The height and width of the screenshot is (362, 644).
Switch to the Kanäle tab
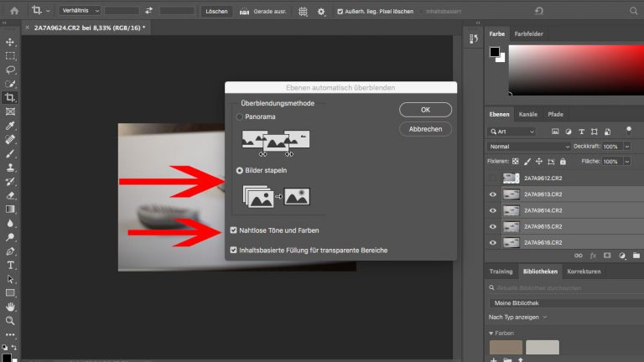click(528, 114)
